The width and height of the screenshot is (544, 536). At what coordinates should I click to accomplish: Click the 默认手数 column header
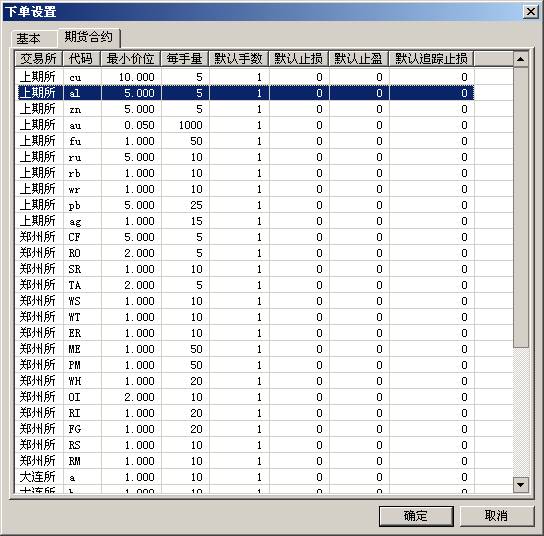point(239,59)
